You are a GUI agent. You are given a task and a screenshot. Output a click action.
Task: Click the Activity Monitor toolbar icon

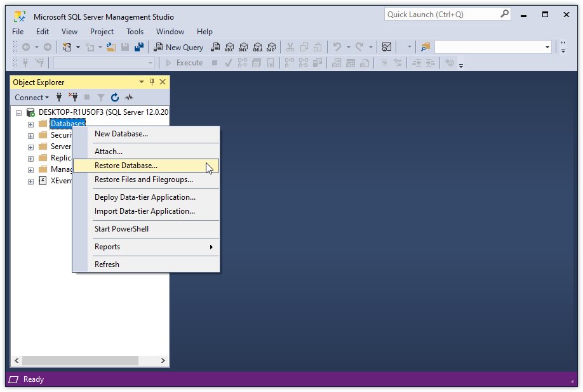click(x=387, y=47)
